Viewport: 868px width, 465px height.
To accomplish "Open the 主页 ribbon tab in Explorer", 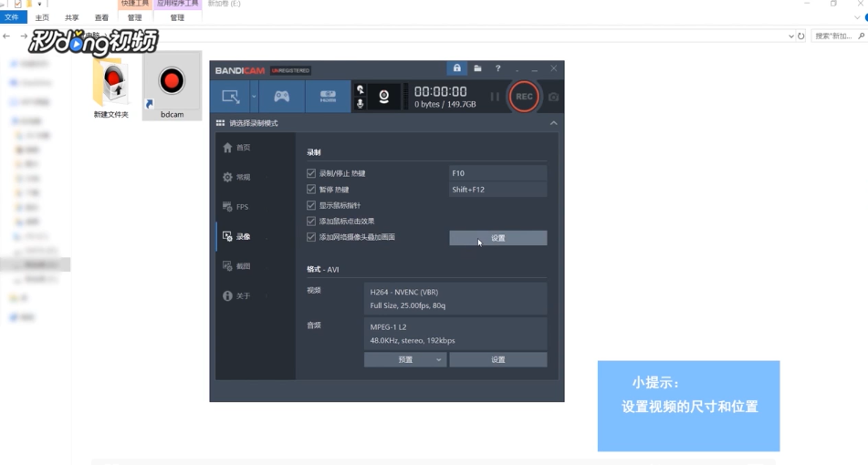I will pyautogui.click(x=42, y=17).
